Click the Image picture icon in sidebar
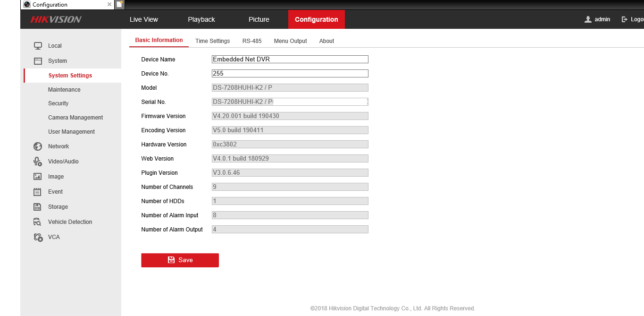 [38, 177]
